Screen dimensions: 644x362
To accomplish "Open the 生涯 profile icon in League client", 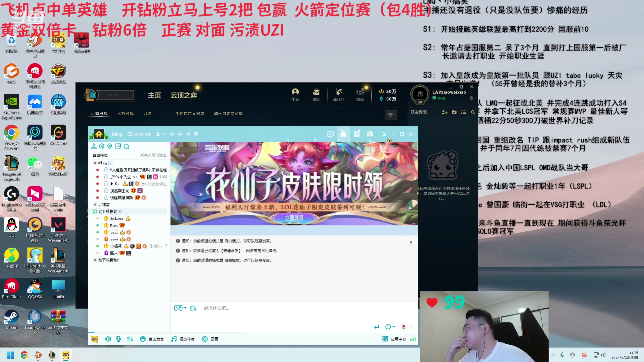I will [295, 95].
